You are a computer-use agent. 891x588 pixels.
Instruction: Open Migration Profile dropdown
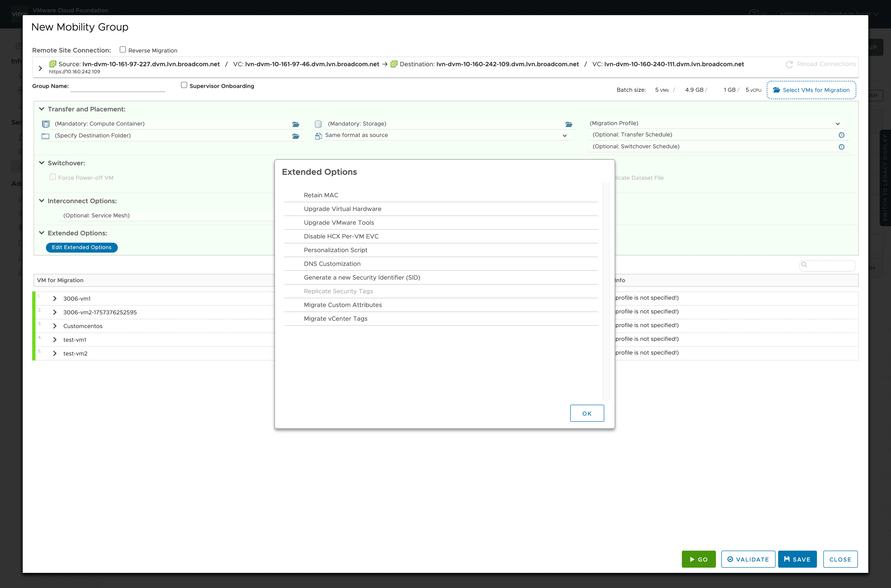pyautogui.click(x=837, y=124)
